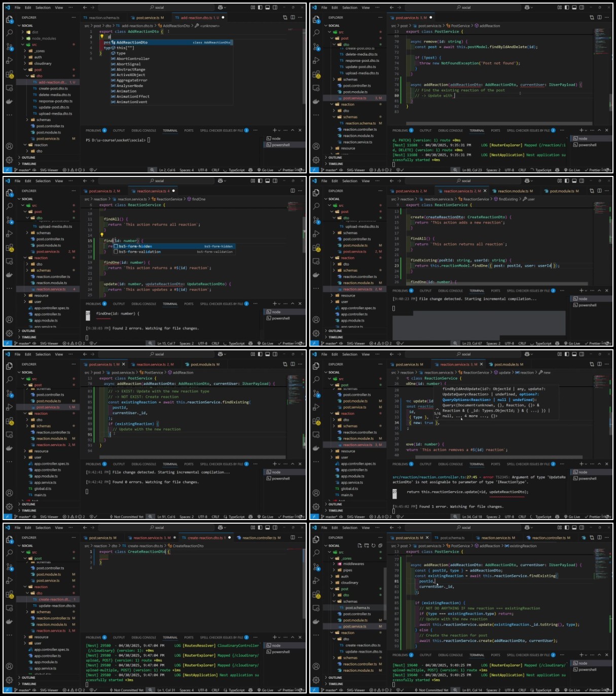The height and width of the screenshot is (696, 616).
Task: Click the lightbulb beside line 2 in add-reaction.dto.ts
Action: [x=101, y=36]
